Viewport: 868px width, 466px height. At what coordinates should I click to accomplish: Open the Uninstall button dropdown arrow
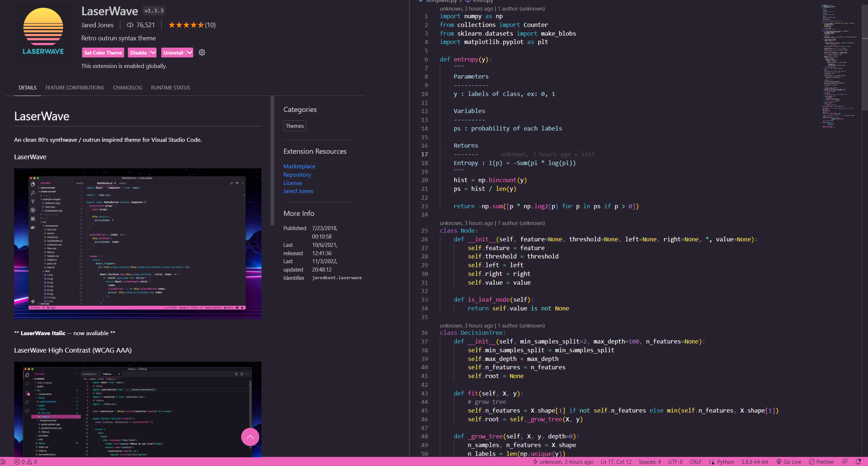click(190, 53)
